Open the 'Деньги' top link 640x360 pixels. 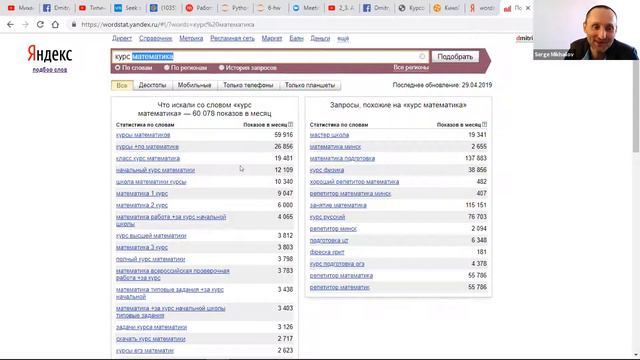click(320, 38)
